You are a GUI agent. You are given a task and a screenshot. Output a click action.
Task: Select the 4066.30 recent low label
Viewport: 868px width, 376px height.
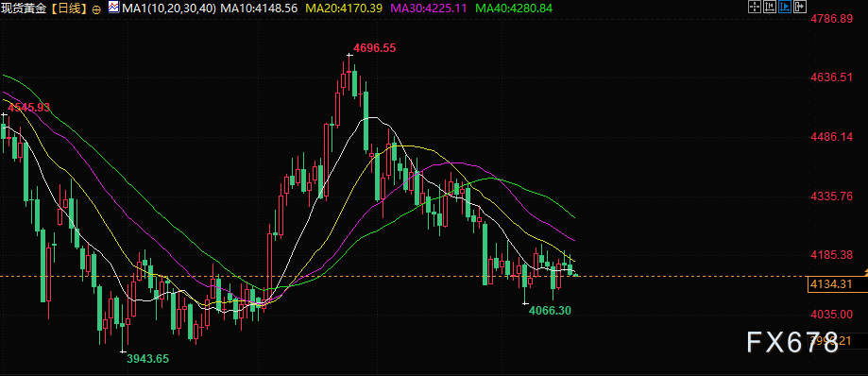550,311
